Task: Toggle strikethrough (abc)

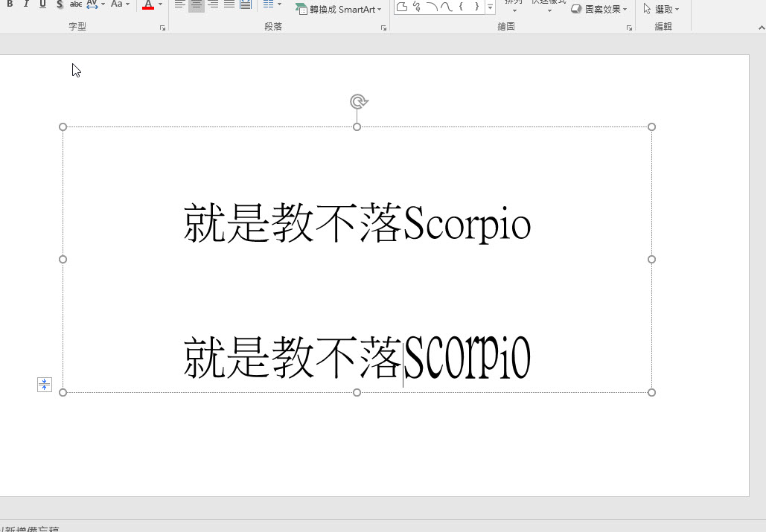Action: 76,4
